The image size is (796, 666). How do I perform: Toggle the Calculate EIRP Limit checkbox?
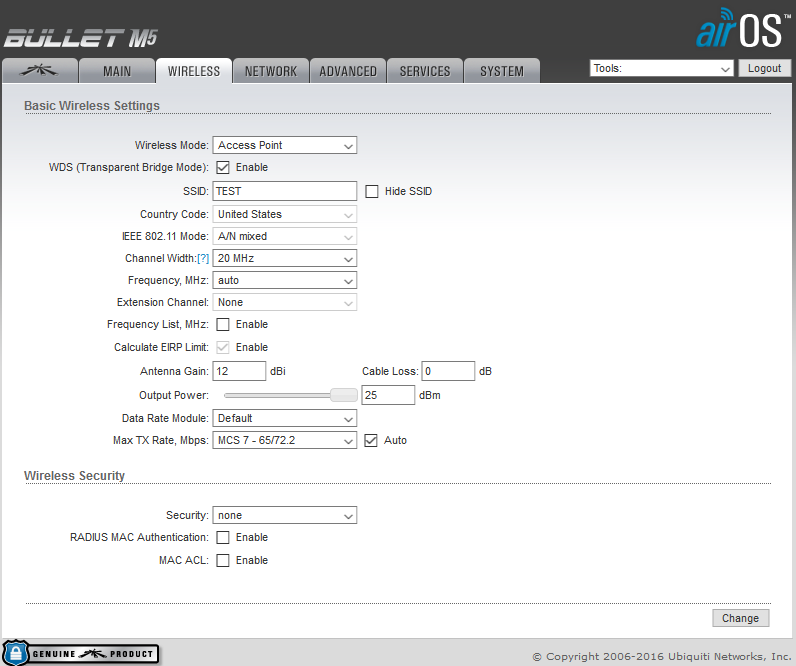(x=223, y=347)
